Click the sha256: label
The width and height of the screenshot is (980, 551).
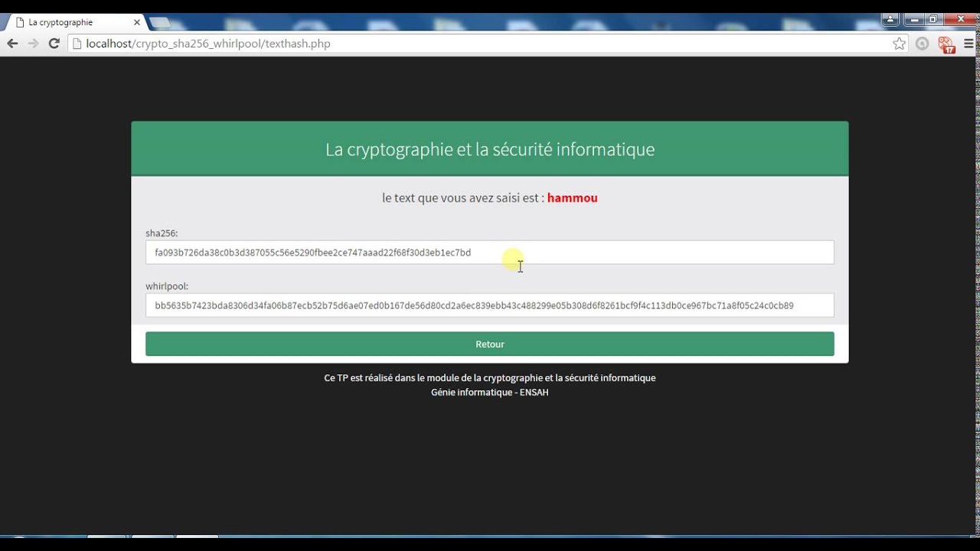tap(162, 233)
